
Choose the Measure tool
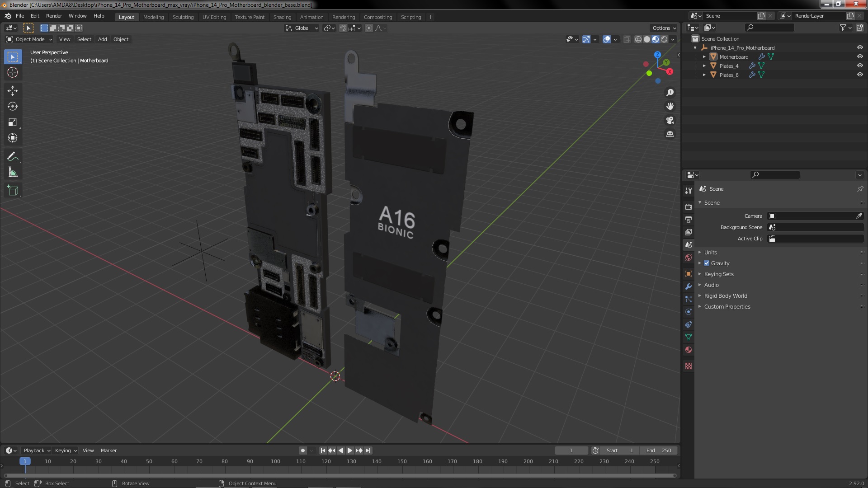click(x=13, y=173)
